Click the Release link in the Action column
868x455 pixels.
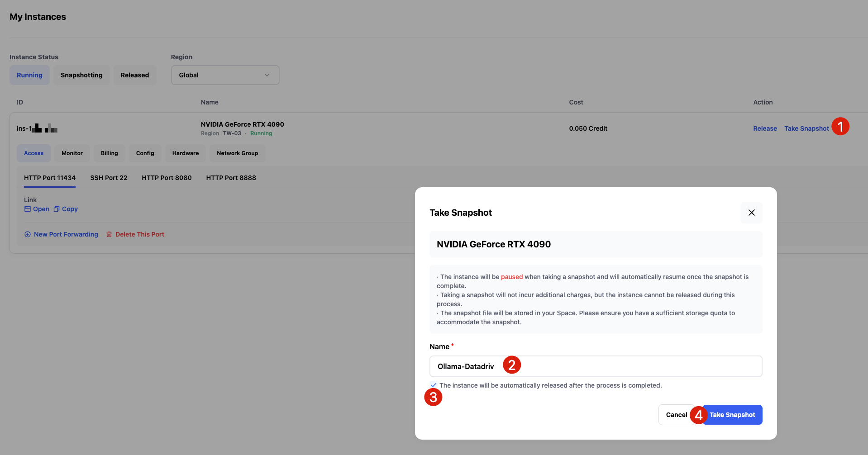(x=765, y=128)
